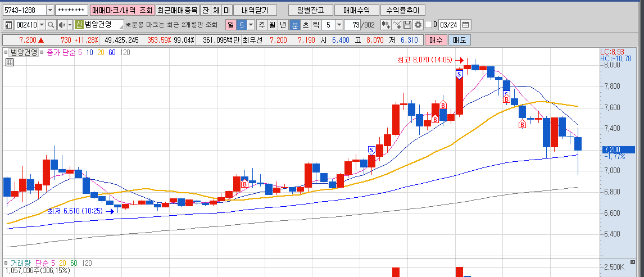Click the candle count field showing 73

pyautogui.click(x=353, y=25)
